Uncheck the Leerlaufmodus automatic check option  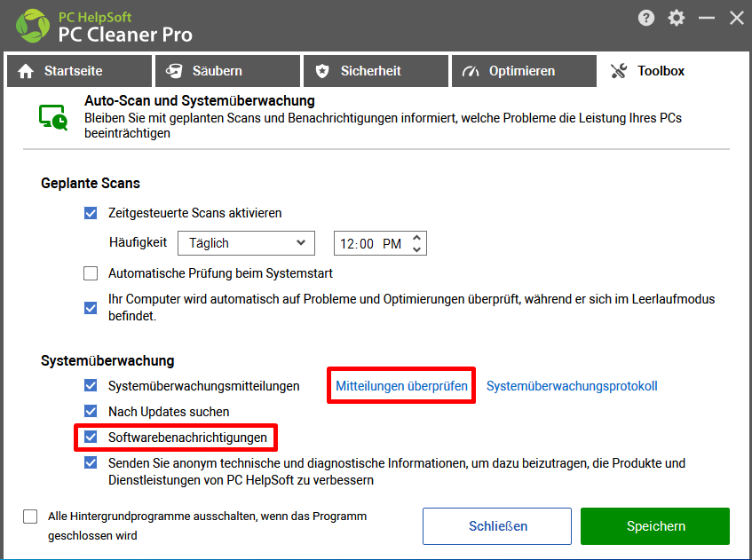(91, 308)
